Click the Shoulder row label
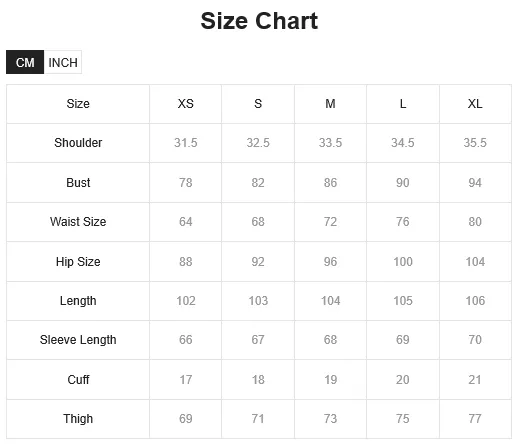This screenshot has height=446, width=518. tap(78, 143)
